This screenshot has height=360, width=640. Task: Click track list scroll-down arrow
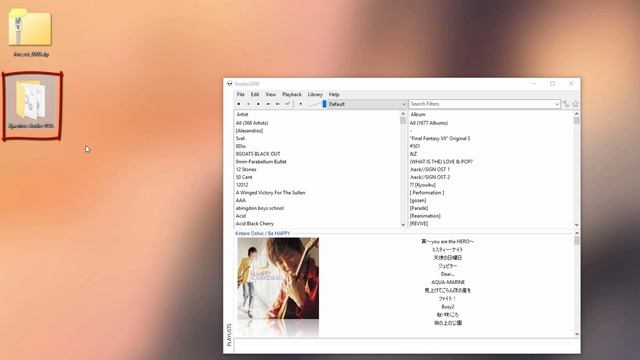(577, 334)
